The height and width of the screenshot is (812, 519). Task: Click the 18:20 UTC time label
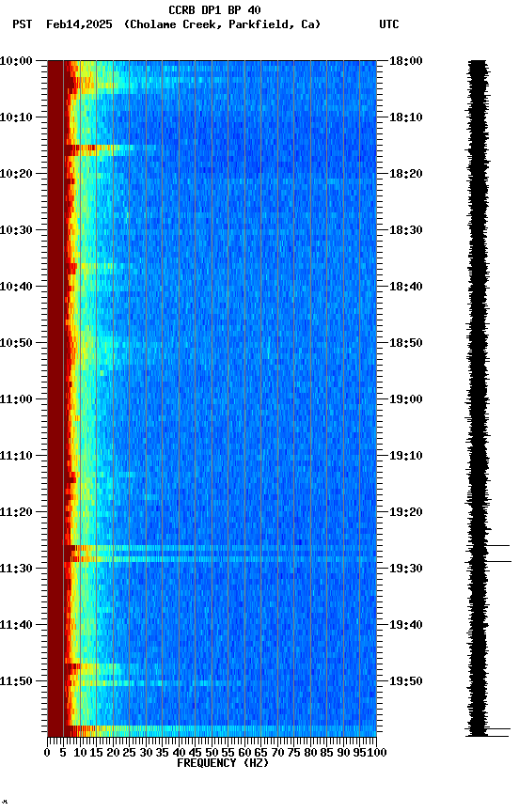coord(406,174)
